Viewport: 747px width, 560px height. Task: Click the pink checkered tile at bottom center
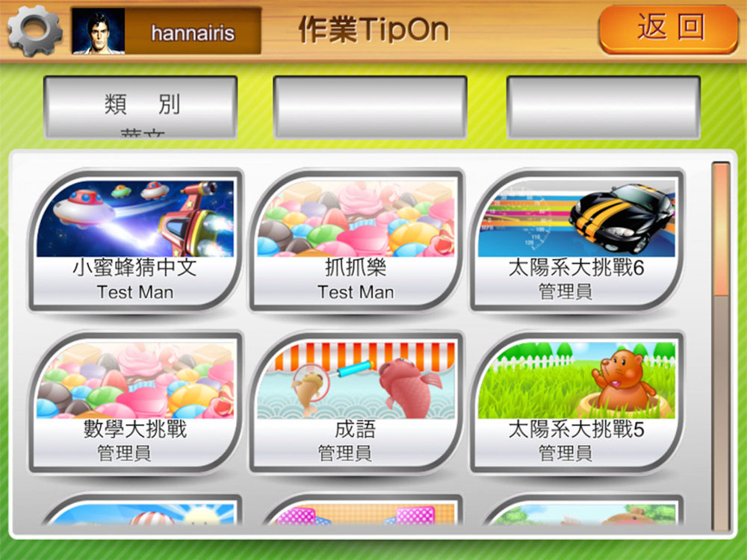[362, 509]
